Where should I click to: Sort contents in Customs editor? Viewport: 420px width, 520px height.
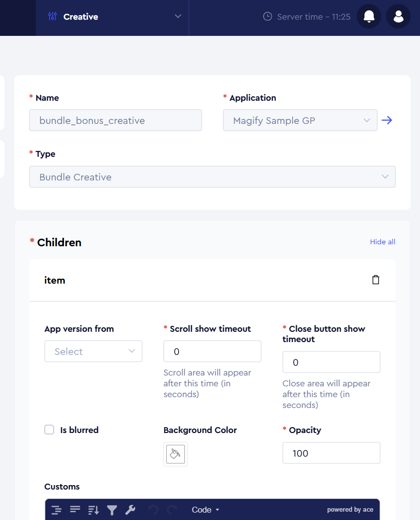tap(93, 510)
